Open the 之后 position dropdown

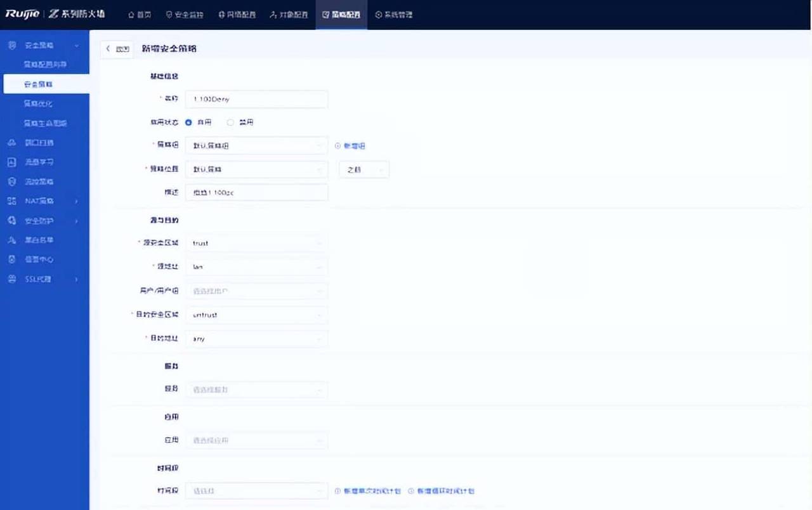pyautogui.click(x=363, y=169)
